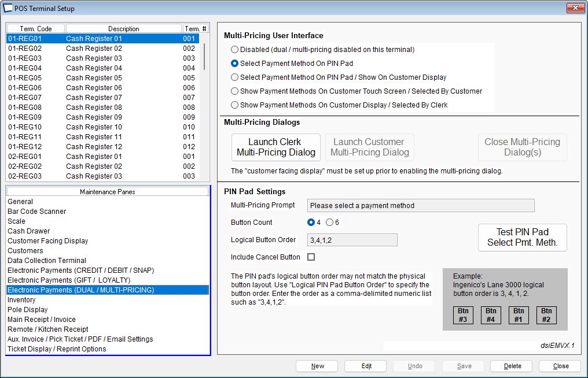
Task: Select terminal 01-REG04 row
Action: 102,68
